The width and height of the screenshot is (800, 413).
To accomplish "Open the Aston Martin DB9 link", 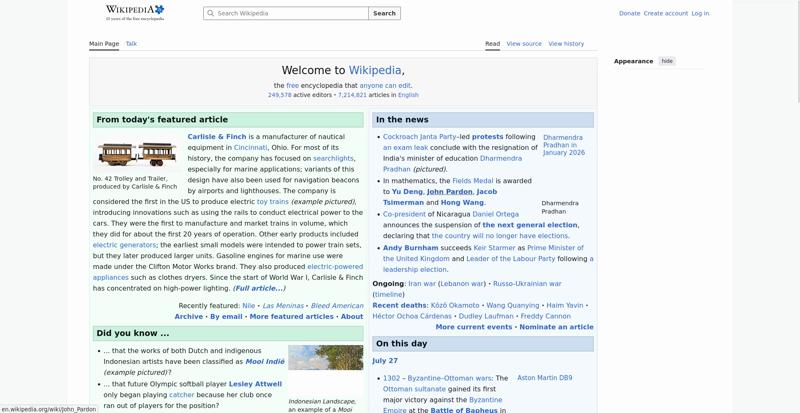I will (x=544, y=378).
